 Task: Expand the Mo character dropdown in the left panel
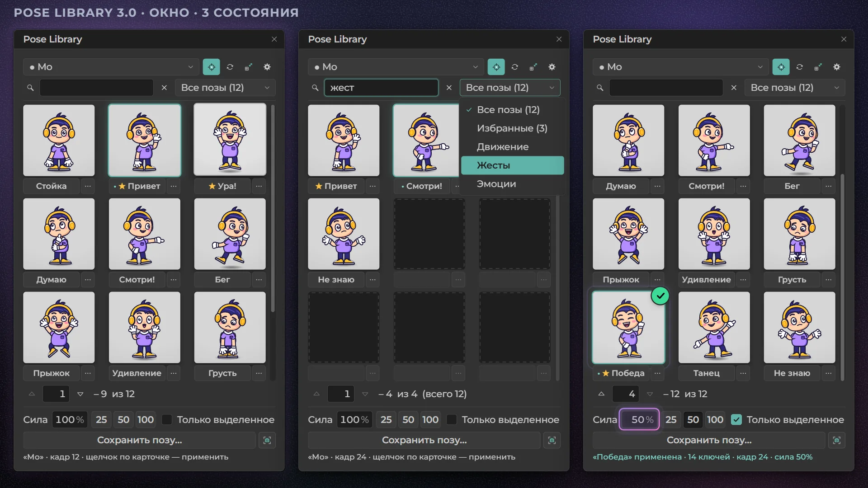point(111,67)
